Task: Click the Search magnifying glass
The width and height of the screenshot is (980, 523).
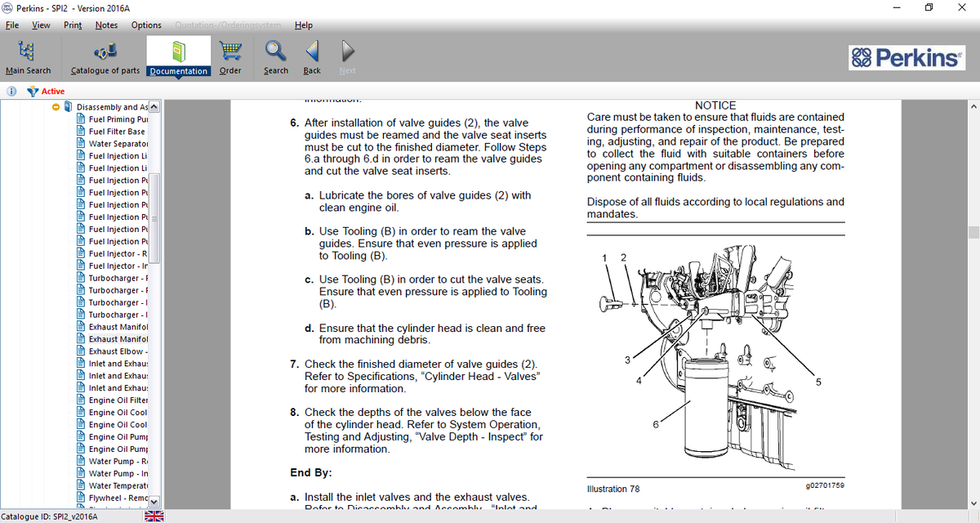Action: coord(276,52)
